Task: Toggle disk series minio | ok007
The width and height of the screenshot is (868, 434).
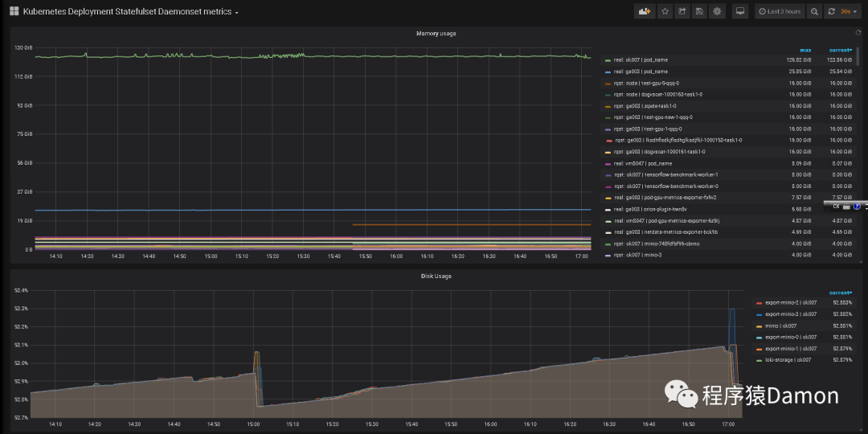Action: click(x=780, y=325)
